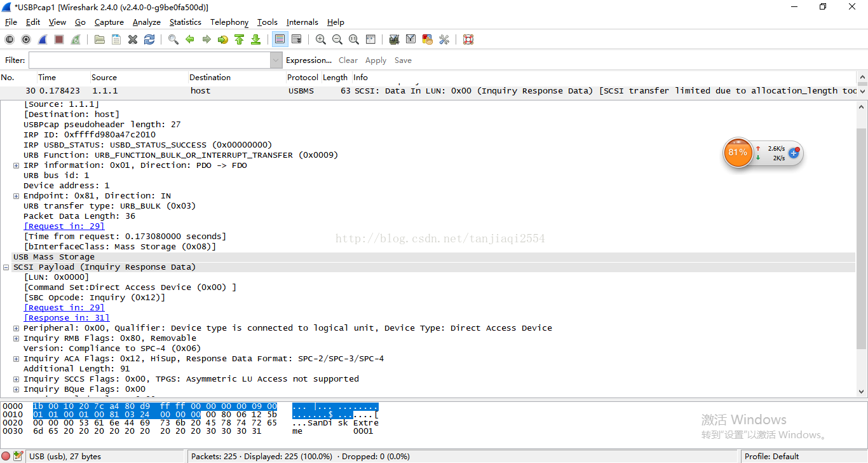Image resolution: width=868 pixels, height=463 pixels.
Task: Expand IRP information tree node
Action: (16, 165)
